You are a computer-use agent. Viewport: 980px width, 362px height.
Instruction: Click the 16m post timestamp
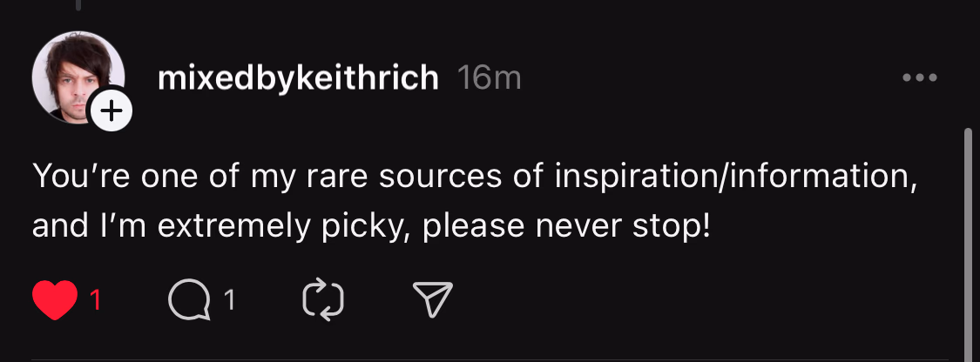click(x=489, y=78)
